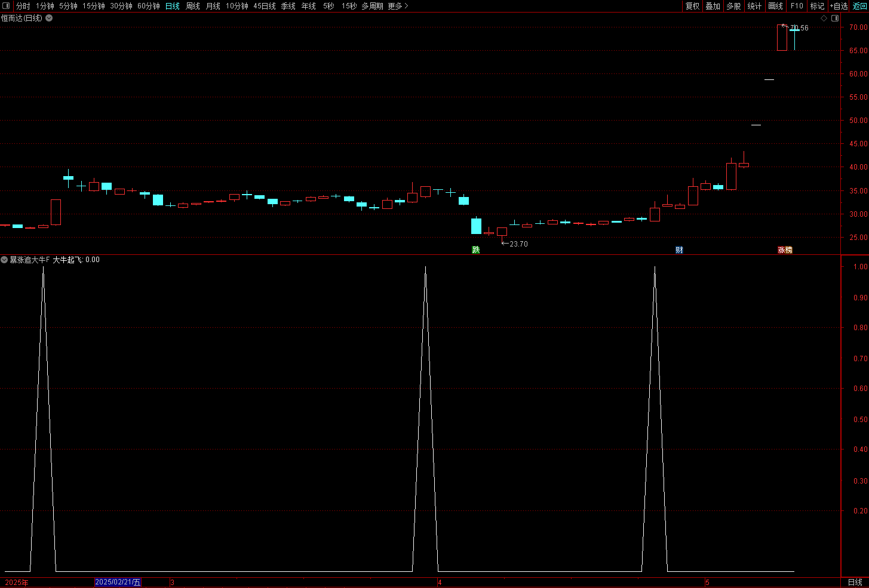
Task: Open the 暴涨追大牛F indicator dropdown arrow
Action: coord(4,260)
